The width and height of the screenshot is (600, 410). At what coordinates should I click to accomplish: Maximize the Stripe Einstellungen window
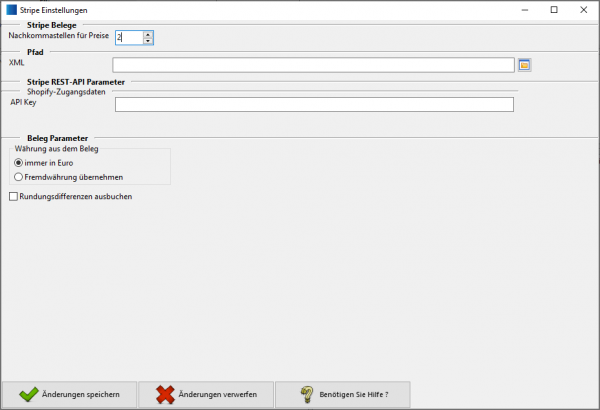[x=554, y=9]
